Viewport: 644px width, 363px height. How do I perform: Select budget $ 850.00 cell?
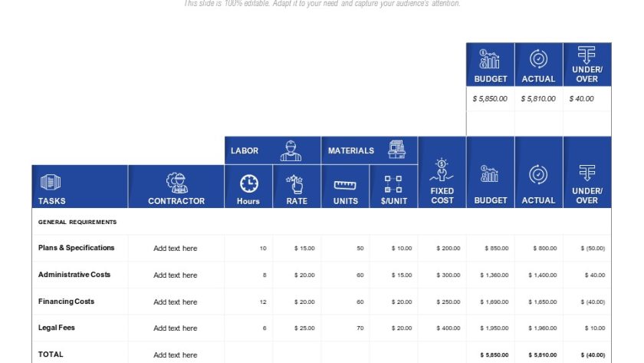coord(497,249)
